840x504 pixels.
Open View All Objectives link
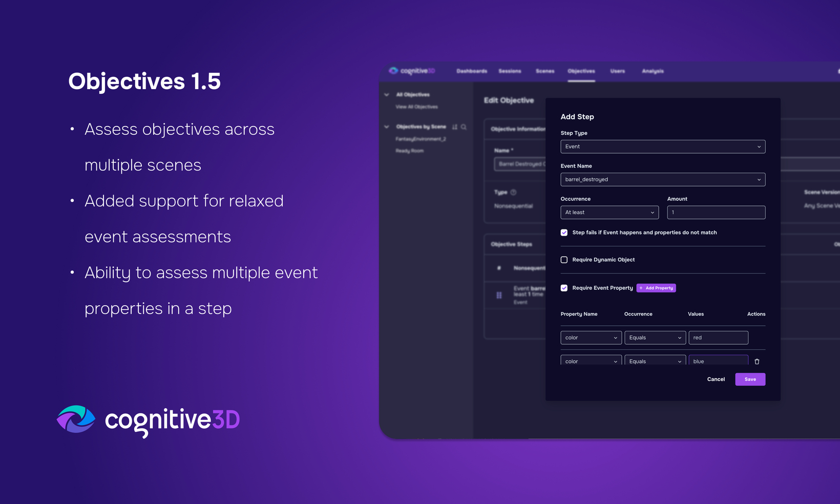[416, 107]
